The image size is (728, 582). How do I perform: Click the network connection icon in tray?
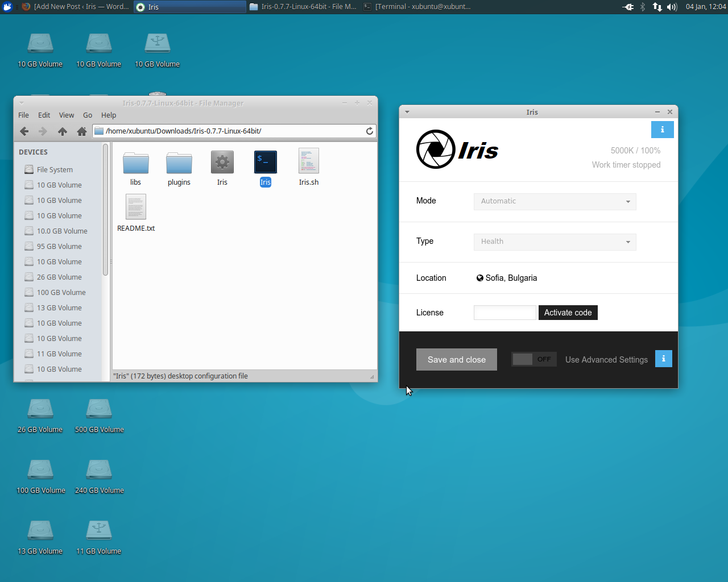coord(657,7)
